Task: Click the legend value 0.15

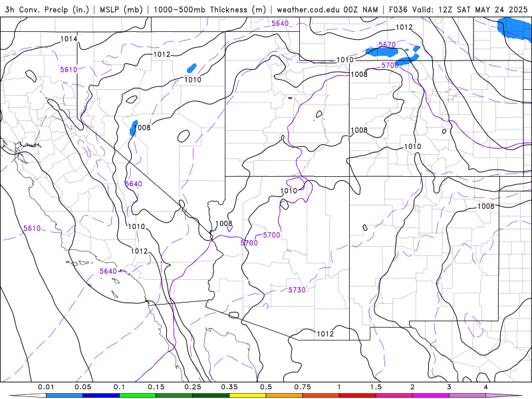Action: click(x=156, y=387)
